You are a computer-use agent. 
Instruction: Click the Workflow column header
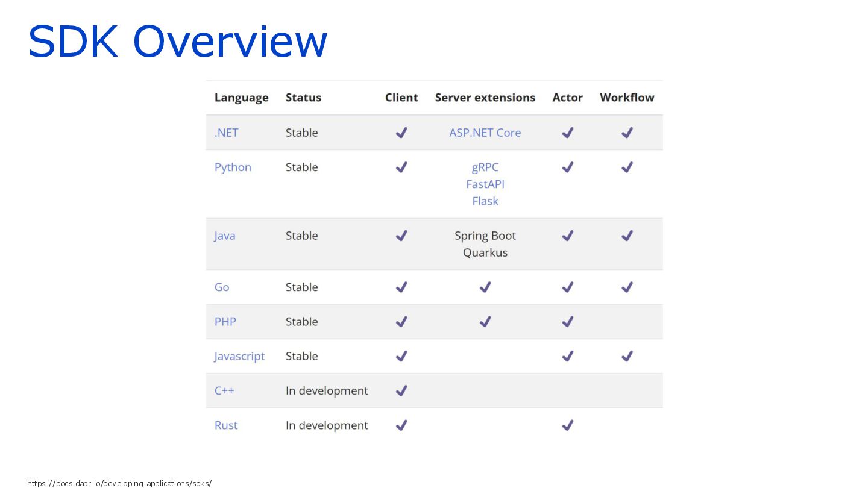click(627, 98)
